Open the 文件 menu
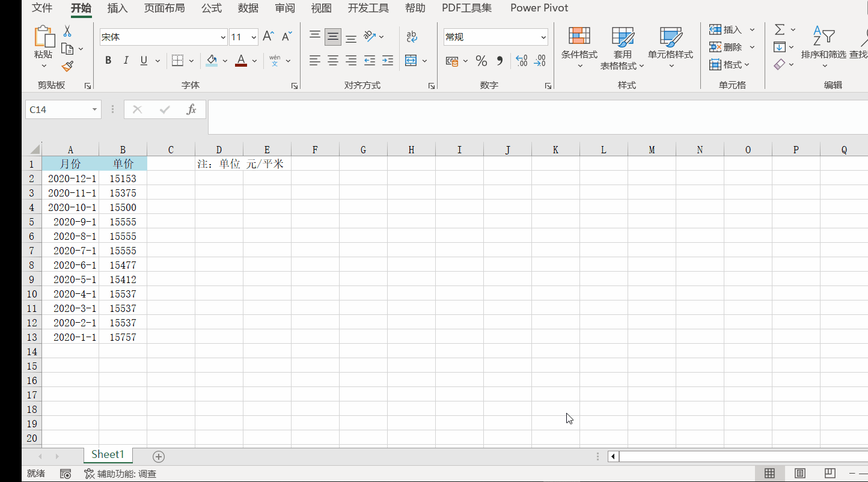The height and width of the screenshot is (482, 868). tap(41, 8)
